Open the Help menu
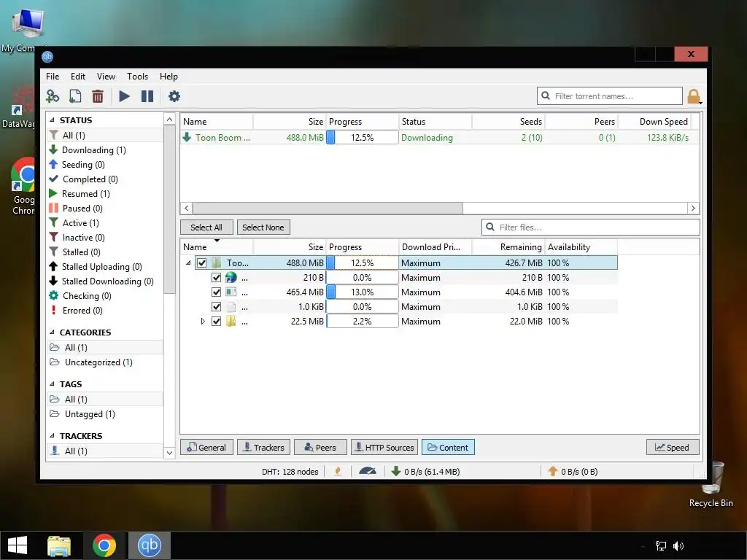 tap(169, 76)
